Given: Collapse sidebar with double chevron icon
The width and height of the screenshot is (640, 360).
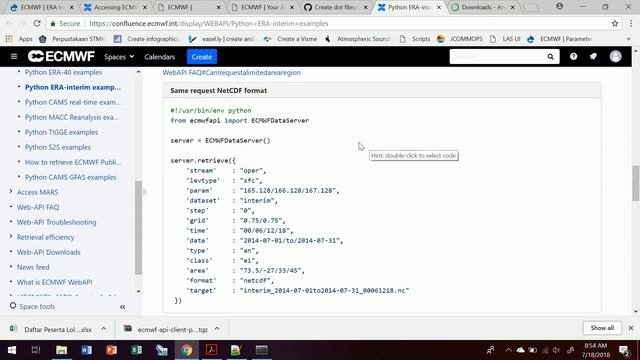Looking at the screenshot, I should click(122, 307).
